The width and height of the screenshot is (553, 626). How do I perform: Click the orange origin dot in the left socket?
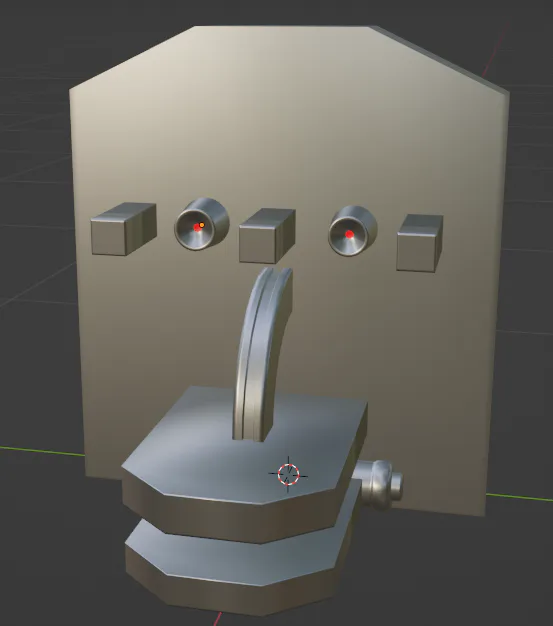(x=202, y=225)
